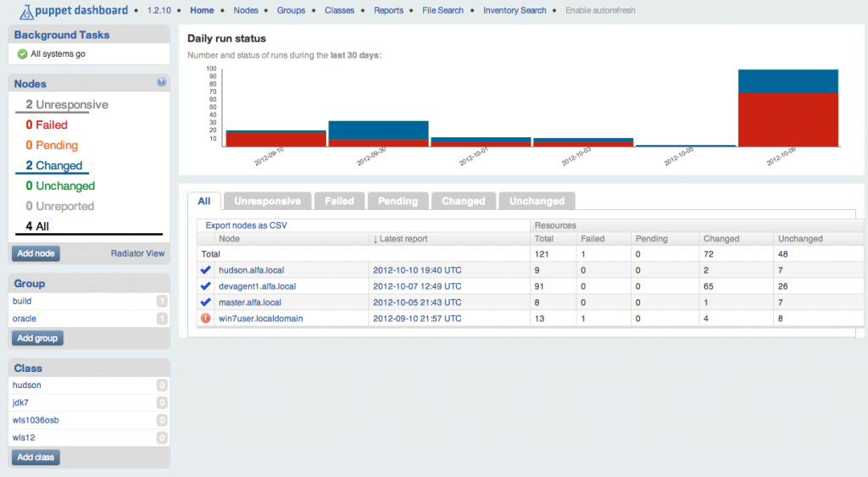
Task: Sort by Latest report column header
Action: point(403,239)
